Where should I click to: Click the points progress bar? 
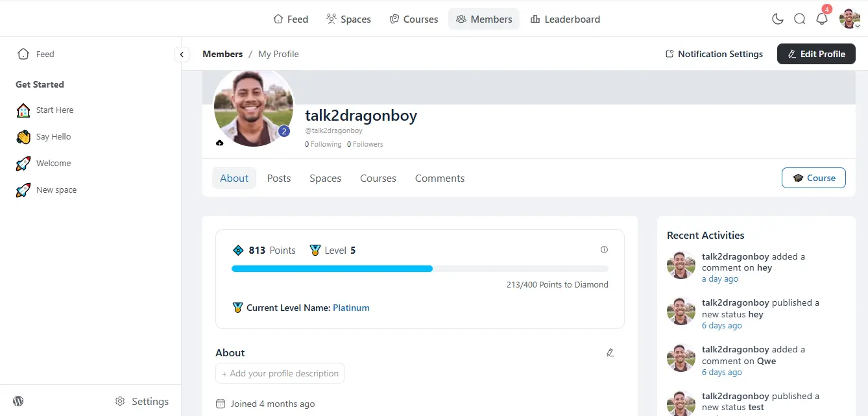click(420, 269)
